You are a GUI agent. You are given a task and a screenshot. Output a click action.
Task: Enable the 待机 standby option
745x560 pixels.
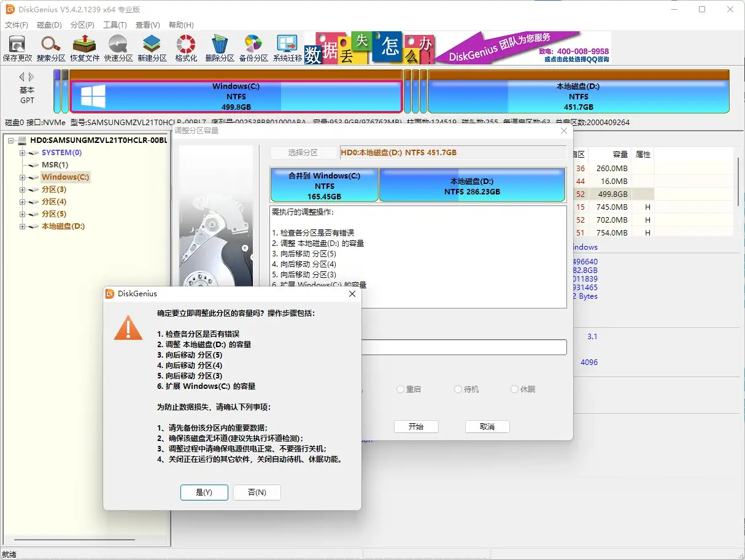coord(458,389)
